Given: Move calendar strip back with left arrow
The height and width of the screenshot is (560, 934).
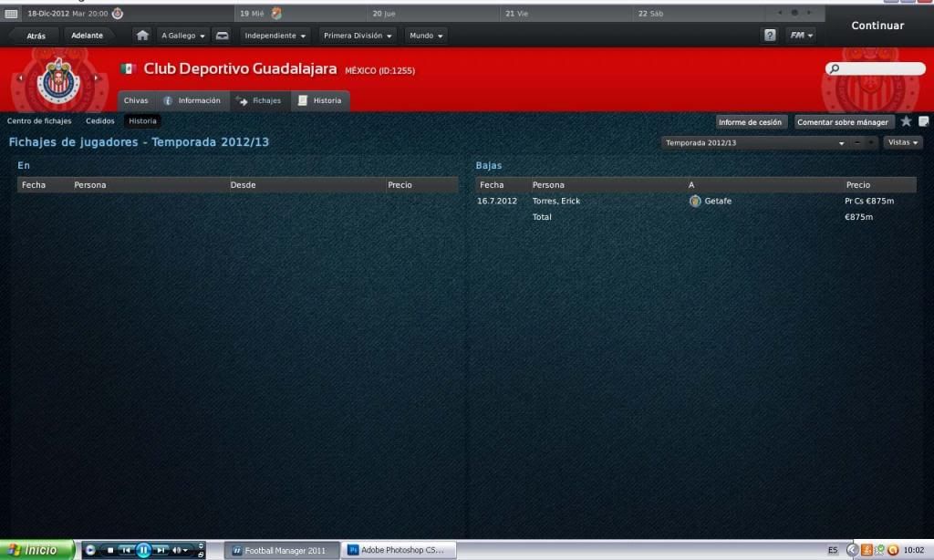Looking at the screenshot, I should (x=780, y=13).
